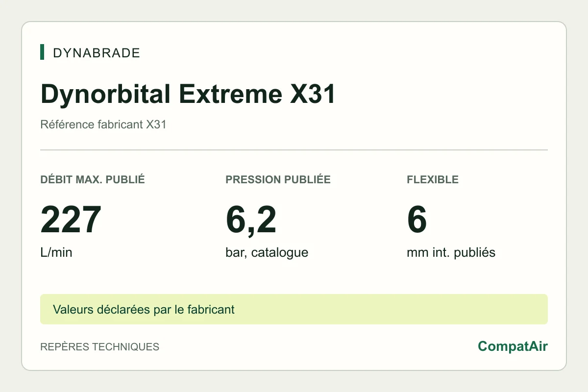Click the DÉBIT MAX. PUBLIÉ heading
The width and height of the screenshot is (588, 392).
click(93, 179)
